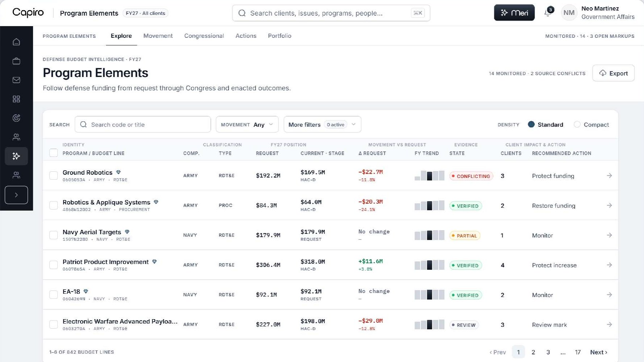Check the Navy Aerial Targets row checkbox
The width and height of the screenshot is (644, 362).
click(x=54, y=235)
